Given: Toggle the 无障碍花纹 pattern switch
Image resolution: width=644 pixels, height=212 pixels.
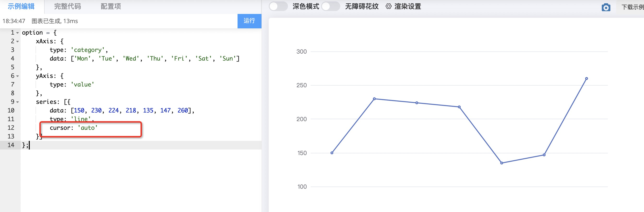Looking at the screenshot, I should point(330,6).
